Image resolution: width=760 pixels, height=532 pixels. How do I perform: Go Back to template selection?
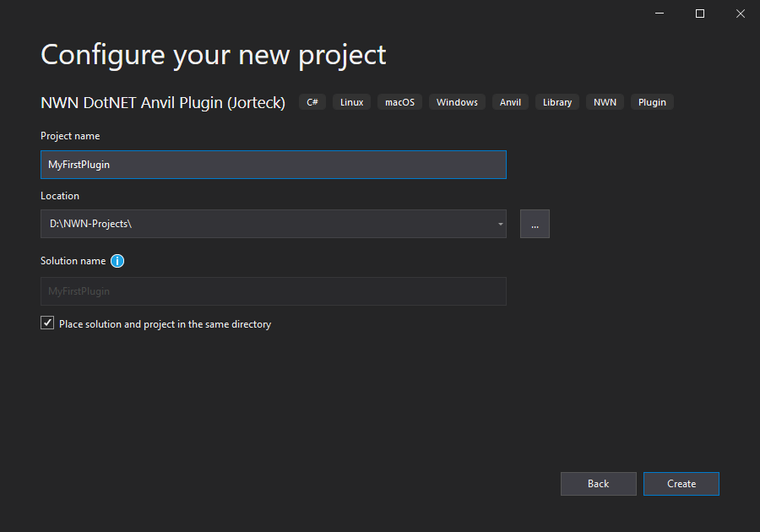[598, 484]
